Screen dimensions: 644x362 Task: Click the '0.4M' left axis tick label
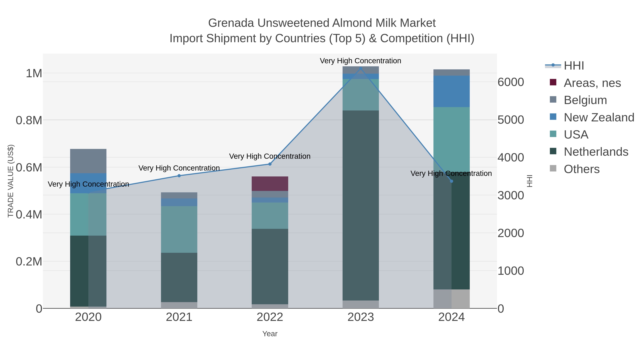[x=29, y=215]
